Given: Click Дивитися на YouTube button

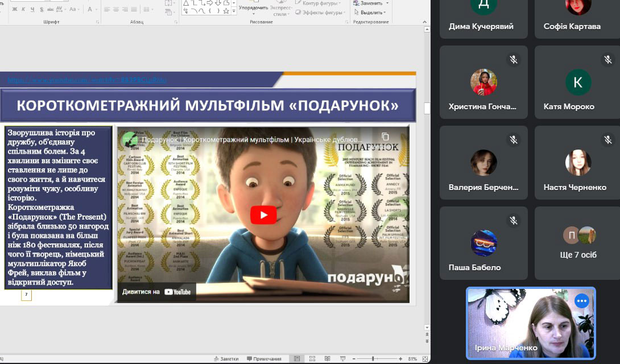Looking at the screenshot, I should [156, 292].
